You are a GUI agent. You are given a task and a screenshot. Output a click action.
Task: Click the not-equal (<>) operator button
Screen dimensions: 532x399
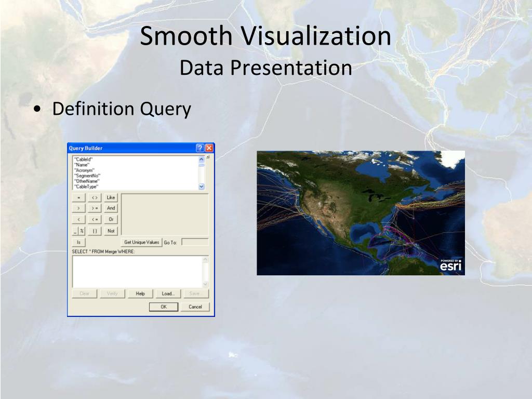95,197
